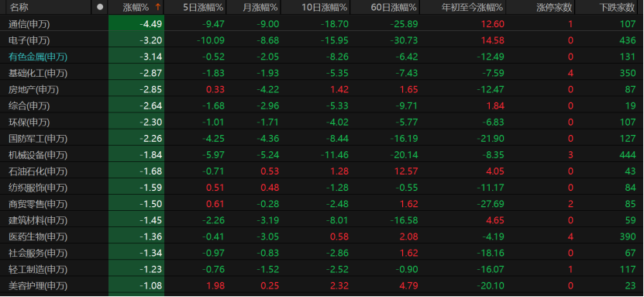Sort by 10日涨幅% column header
Image resolution: width=644 pixels, height=297 pixels.
click(325, 7)
